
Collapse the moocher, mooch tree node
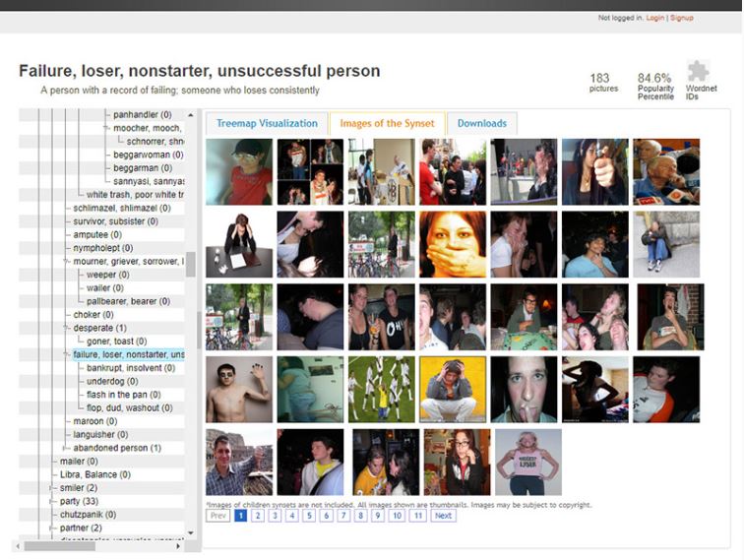point(107,128)
